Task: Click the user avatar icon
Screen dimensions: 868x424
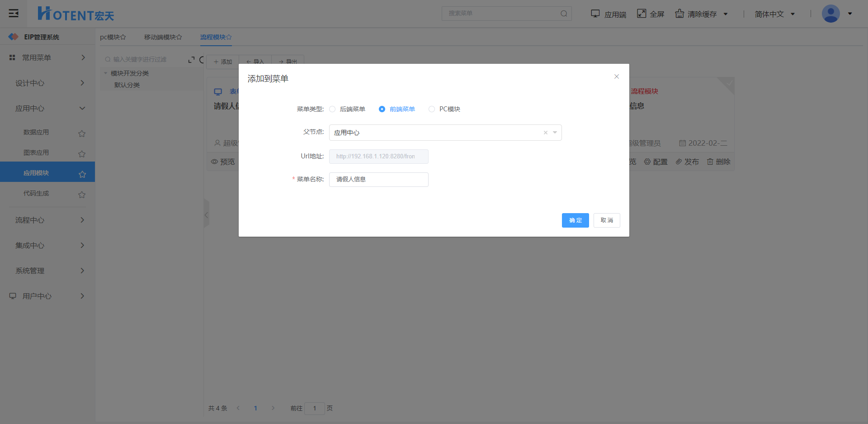Action: [830, 14]
